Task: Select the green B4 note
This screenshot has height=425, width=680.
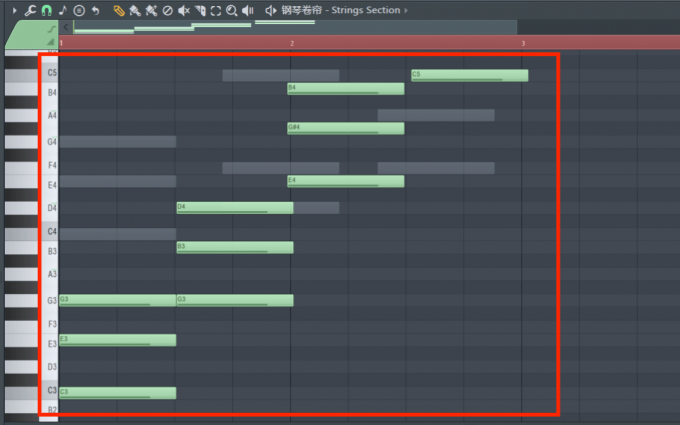Action: pyautogui.click(x=346, y=89)
